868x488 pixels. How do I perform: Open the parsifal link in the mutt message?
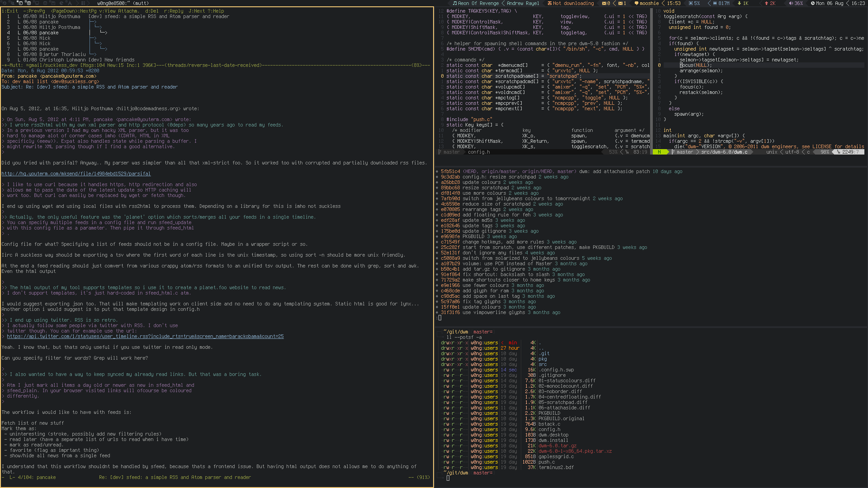pos(77,174)
